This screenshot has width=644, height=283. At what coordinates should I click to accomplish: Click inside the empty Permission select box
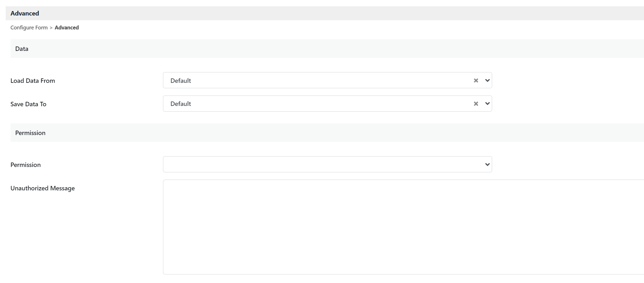click(316, 164)
